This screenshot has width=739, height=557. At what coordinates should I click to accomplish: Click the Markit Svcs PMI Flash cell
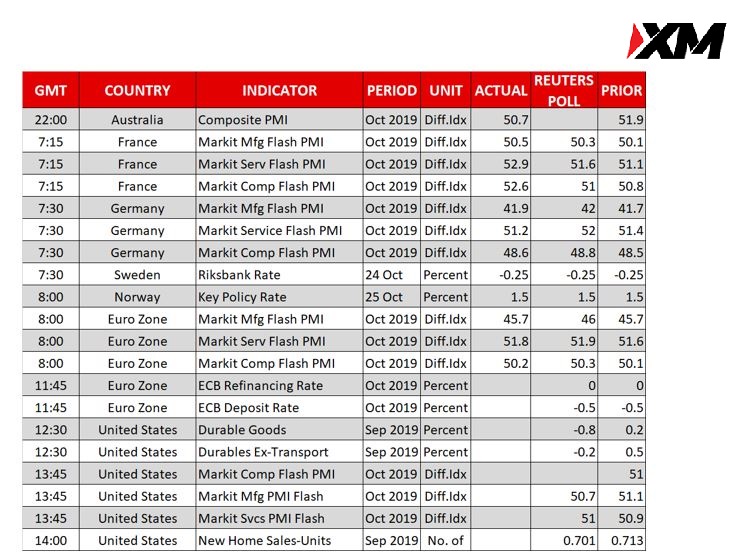[279, 518]
